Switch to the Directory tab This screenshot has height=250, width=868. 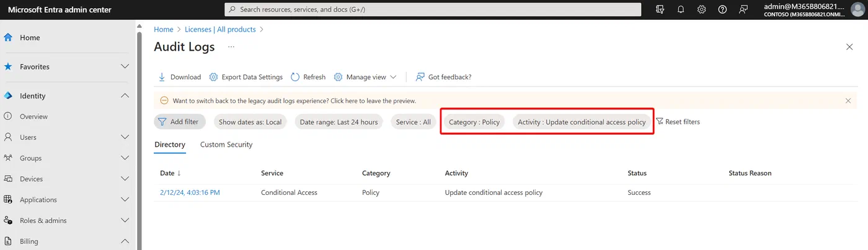pyautogui.click(x=170, y=145)
